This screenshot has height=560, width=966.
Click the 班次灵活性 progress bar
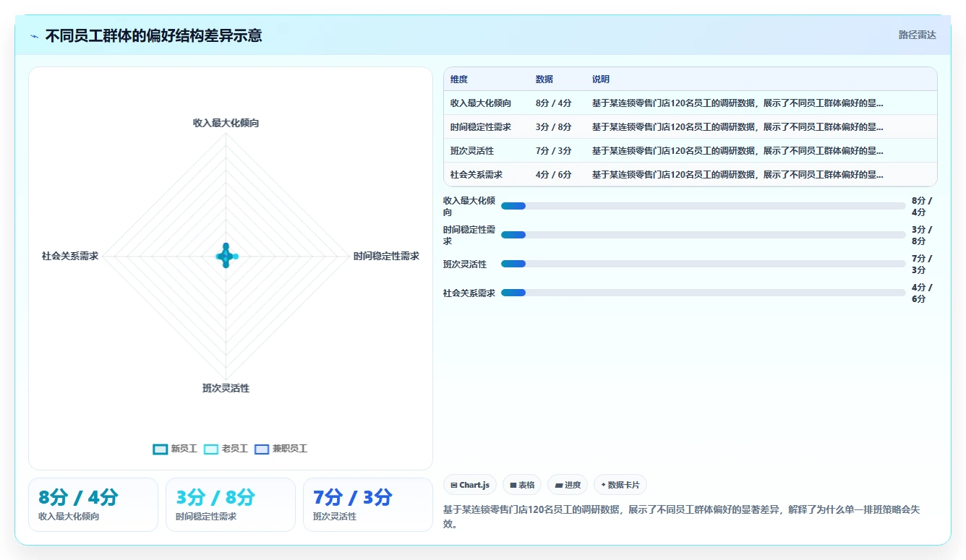[x=703, y=264]
